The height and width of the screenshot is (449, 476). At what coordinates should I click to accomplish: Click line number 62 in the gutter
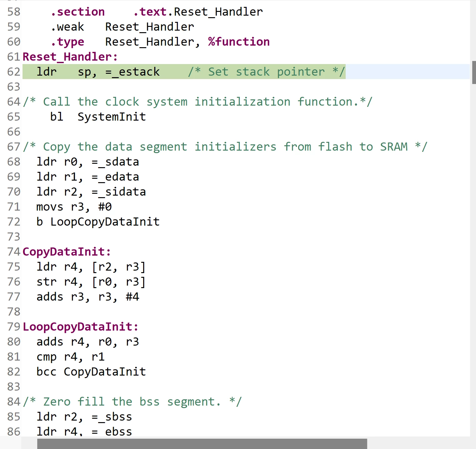point(14,72)
